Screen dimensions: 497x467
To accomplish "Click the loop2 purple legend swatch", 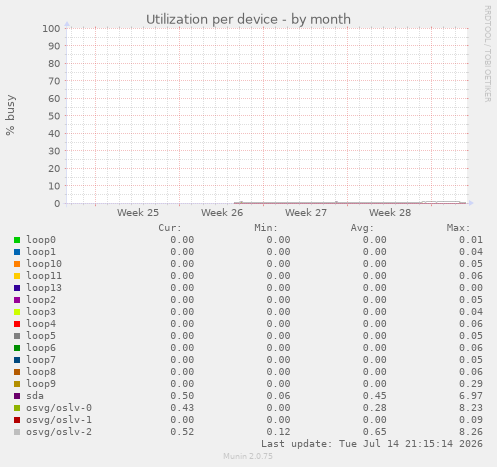I will (17, 300).
